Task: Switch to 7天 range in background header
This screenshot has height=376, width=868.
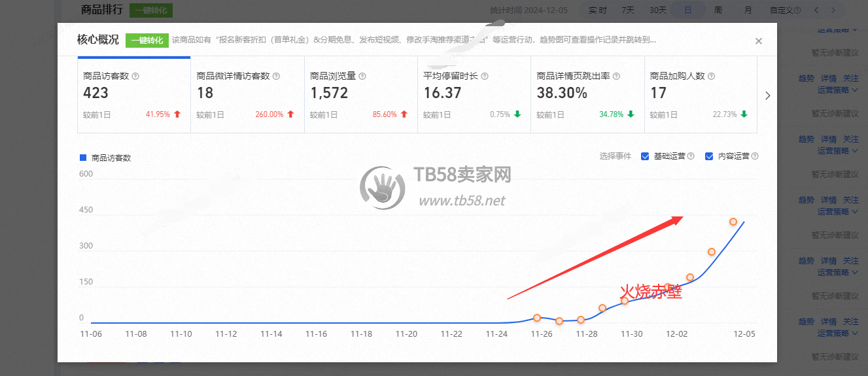Action: click(x=628, y=10)
